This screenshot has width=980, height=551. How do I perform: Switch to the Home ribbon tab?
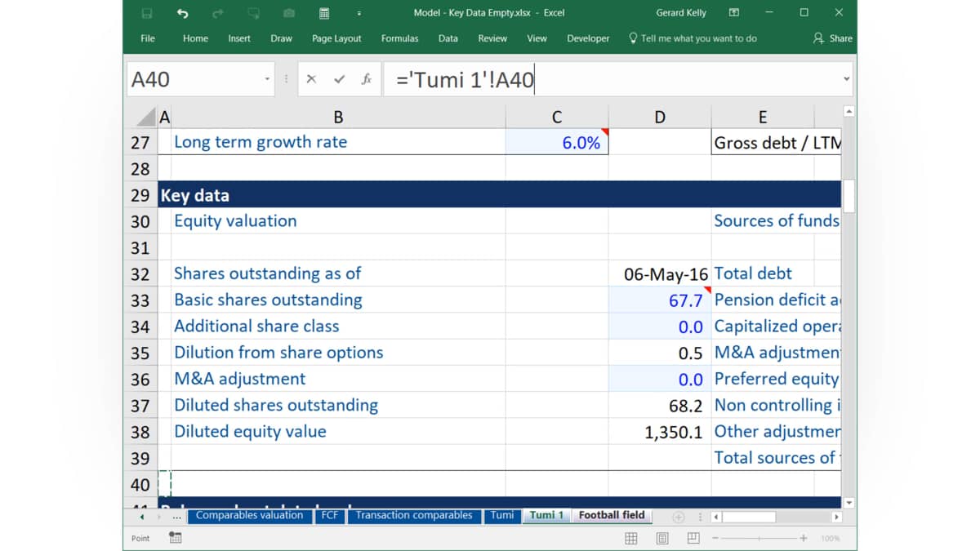(195, 38)
